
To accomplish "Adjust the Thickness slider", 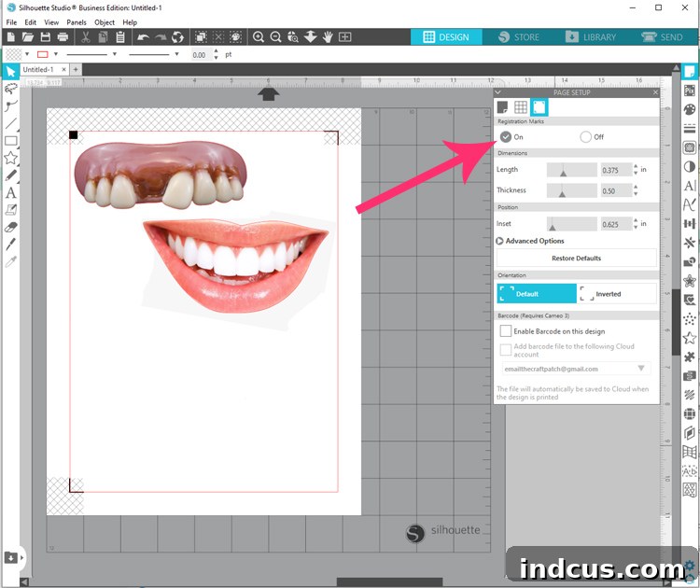I will [x=572, y=190].
